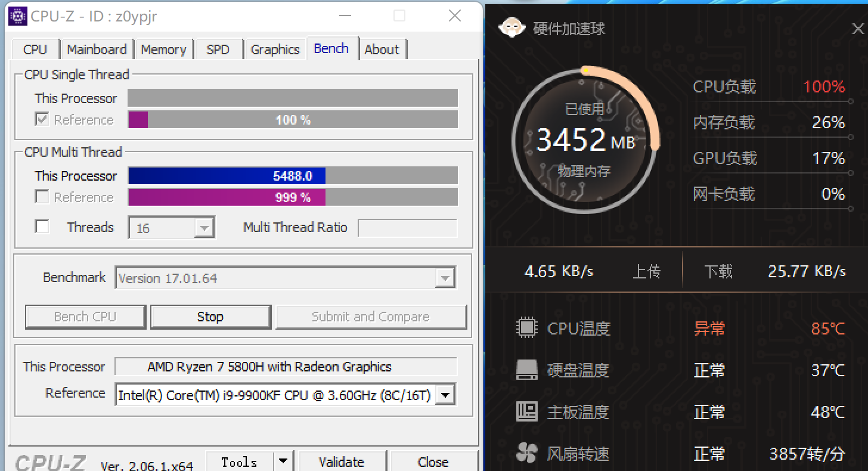Open the Tools dropdown arrow
The height and width of the screenshot is (471, 868).
[283, 461]
